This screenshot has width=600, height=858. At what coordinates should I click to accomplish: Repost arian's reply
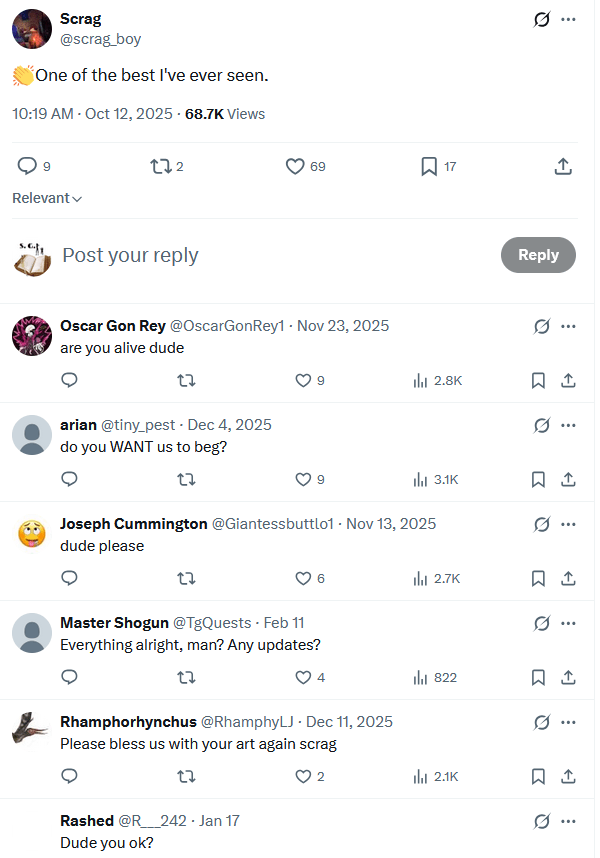click(186, 479)
